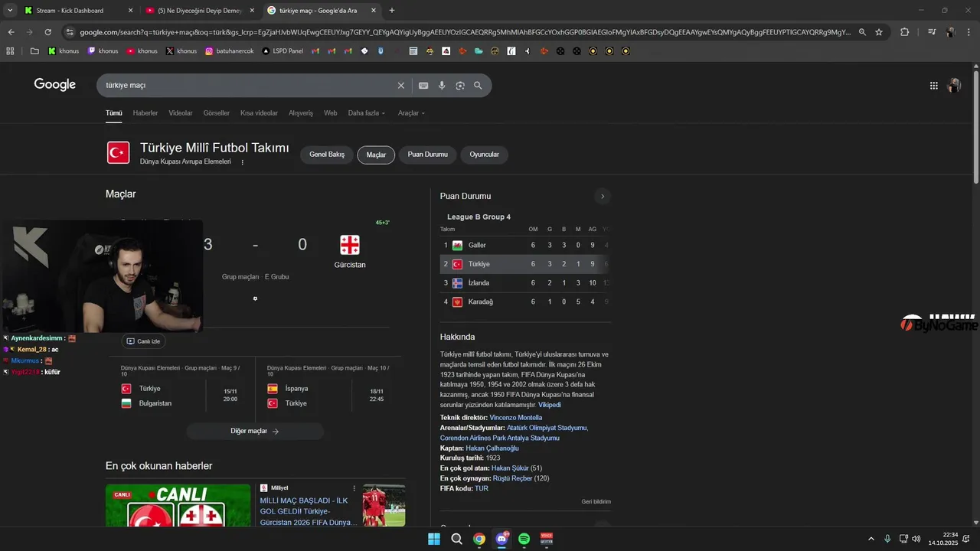
Task: Select the Oyuncular chip
Action: click(485, 155)
